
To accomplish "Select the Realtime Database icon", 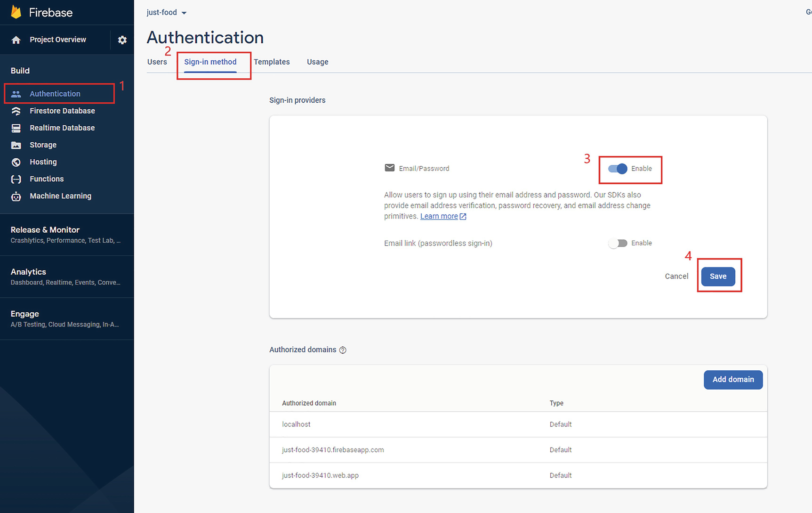I will pyautogui.click(x=16, y=128).
